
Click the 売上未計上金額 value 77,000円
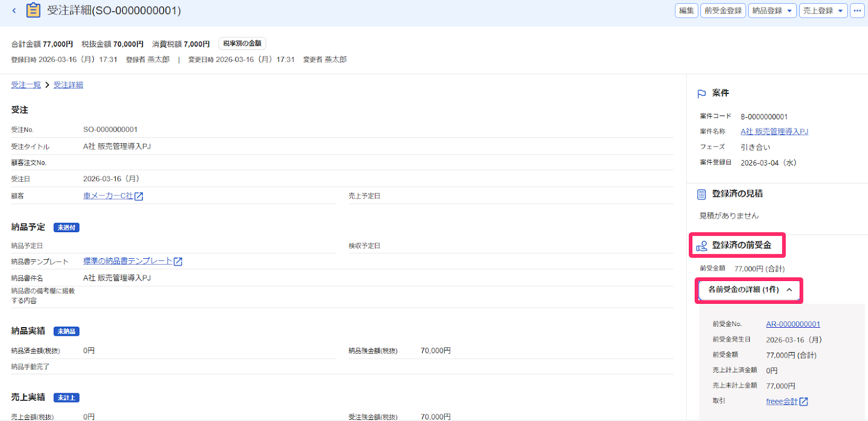coord(781,386)
